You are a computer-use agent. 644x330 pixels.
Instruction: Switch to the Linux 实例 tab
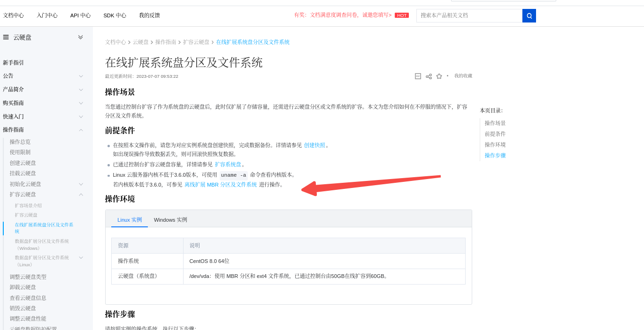point(130,220)
